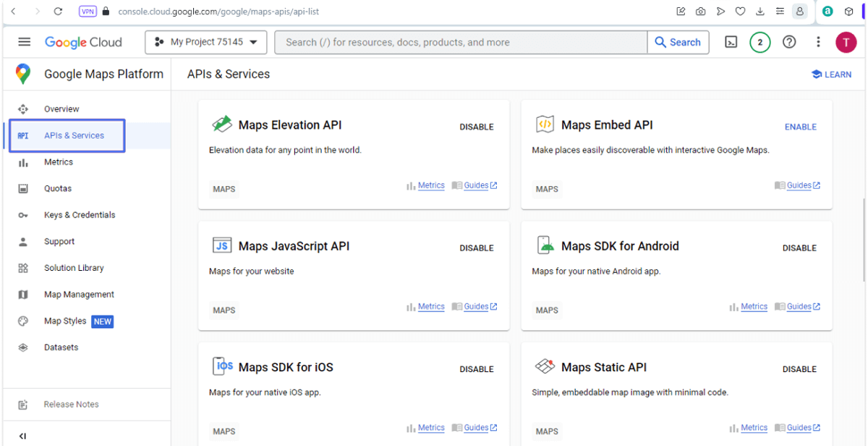Image resolution: width=868 pixels, height=446 pixels.
Task: Open Datasets in the sidebar
Action: click(61, 348)
